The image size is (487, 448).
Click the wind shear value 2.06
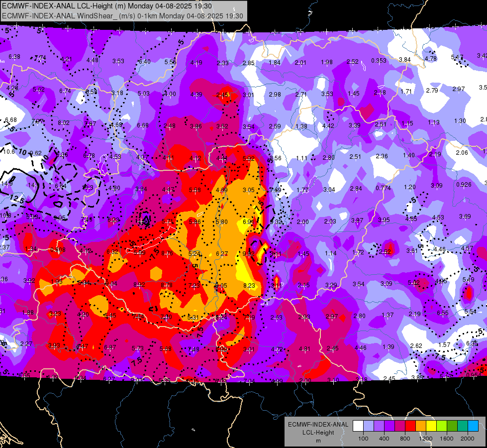462,152
